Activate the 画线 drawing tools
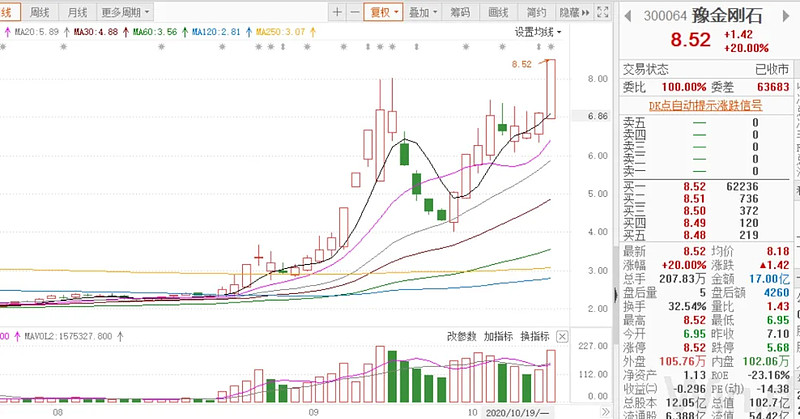Viewport: 800px width, 419px height. pyautogui.click(x=498, y=12)
